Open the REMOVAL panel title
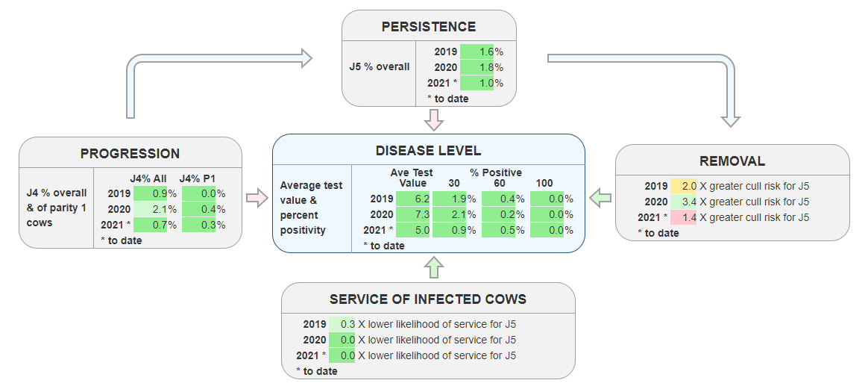The height and width of the screenshot is (389, 868). [x=732, y=161]
